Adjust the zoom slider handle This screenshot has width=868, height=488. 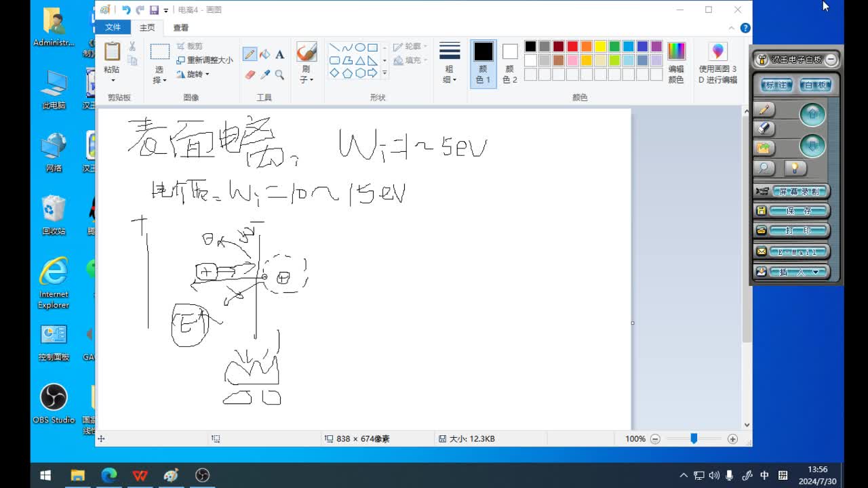point(694,439)
